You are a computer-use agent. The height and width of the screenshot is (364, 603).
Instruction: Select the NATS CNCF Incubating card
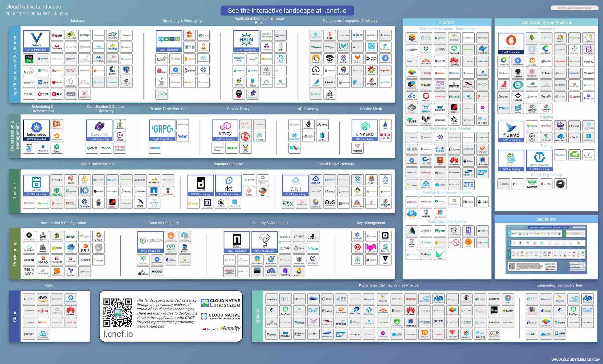[x=169, y=41]
